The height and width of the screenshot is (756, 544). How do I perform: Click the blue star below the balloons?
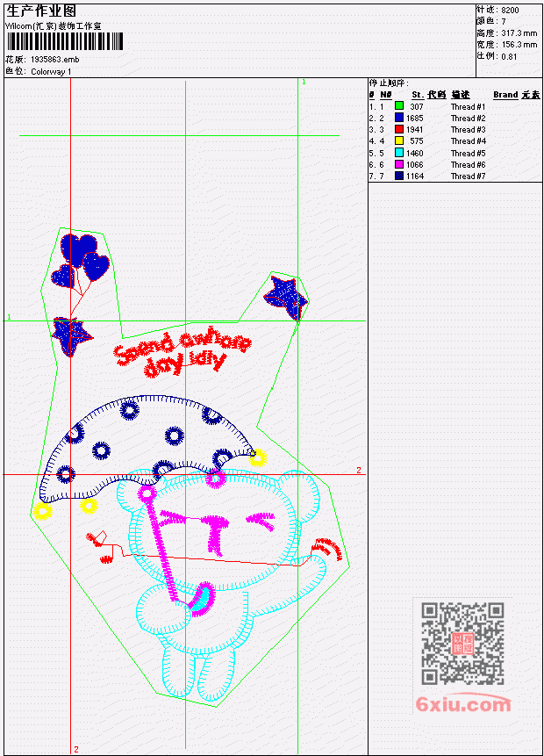72,336
